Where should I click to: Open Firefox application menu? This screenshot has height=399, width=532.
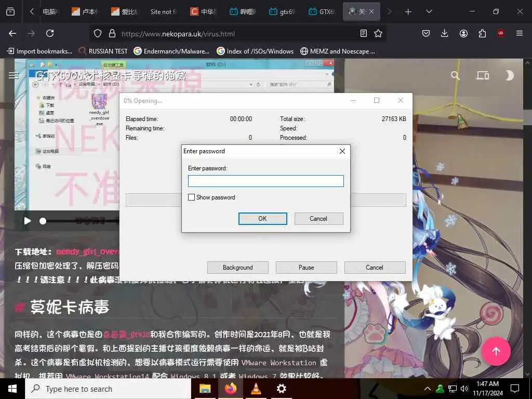(520, 33)
